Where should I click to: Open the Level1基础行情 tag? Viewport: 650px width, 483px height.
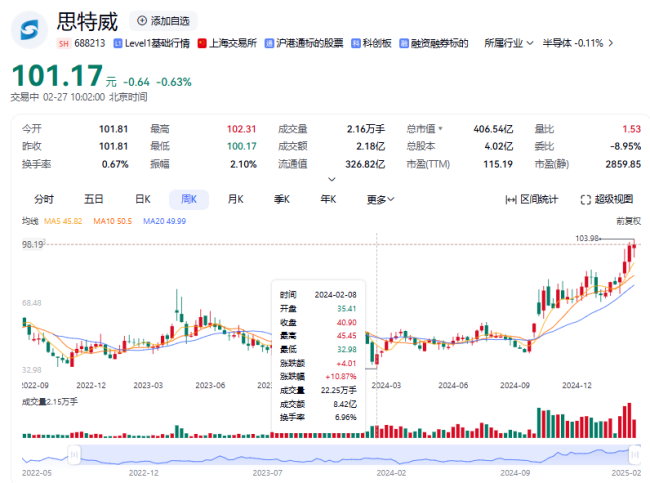(152, 44)
